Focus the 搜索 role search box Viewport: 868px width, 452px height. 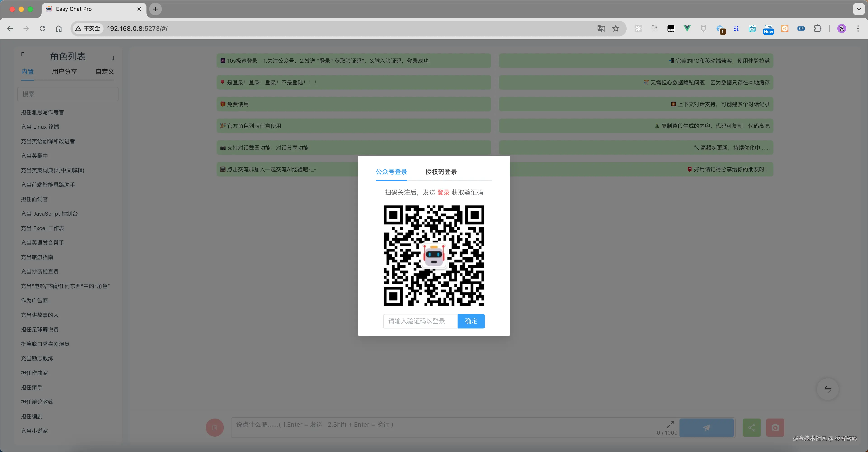click(68, 94)
